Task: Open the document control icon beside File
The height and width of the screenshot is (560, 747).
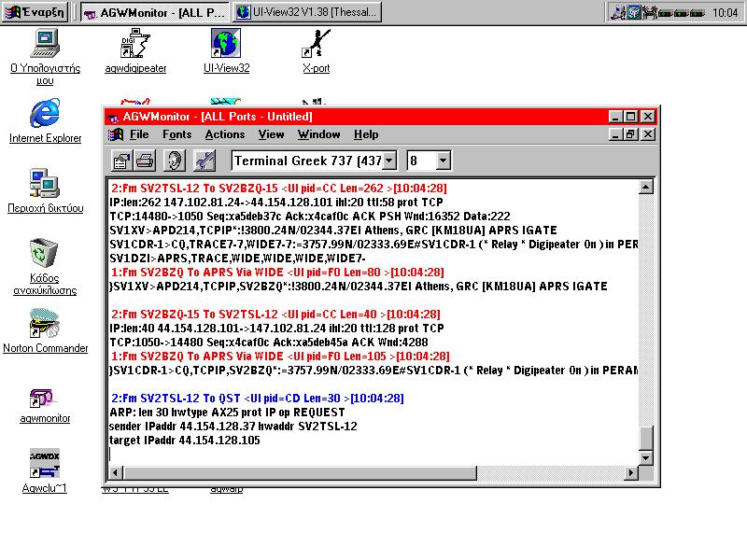Action: pyautogui.click(x=116, y=134)
